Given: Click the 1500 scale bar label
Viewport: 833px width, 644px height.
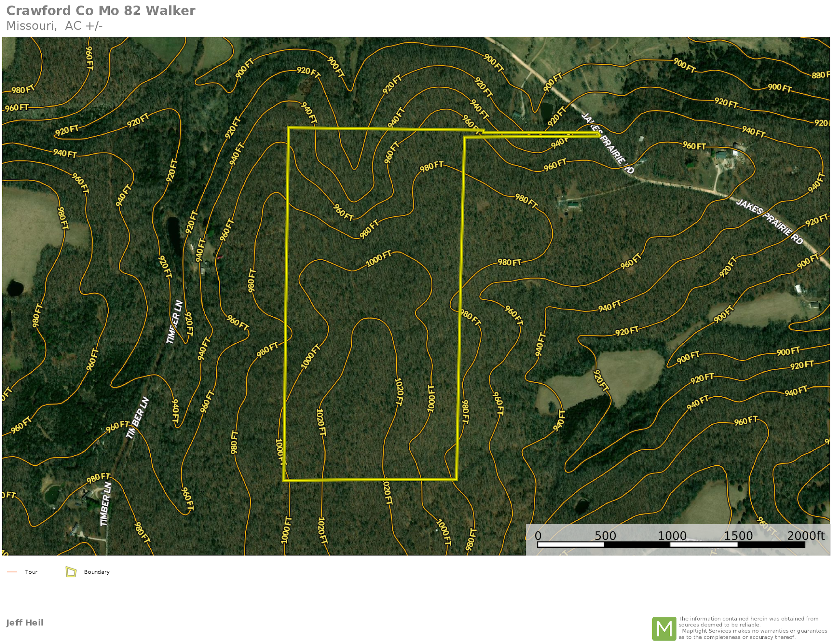Looking at the screenshot, I should [738, 536].
